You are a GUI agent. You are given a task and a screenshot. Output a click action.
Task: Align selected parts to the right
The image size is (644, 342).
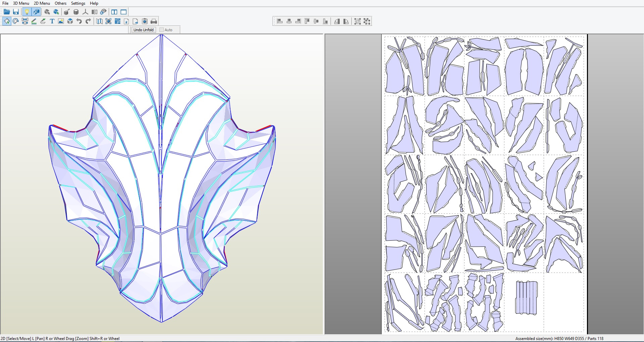click(298, 21)
